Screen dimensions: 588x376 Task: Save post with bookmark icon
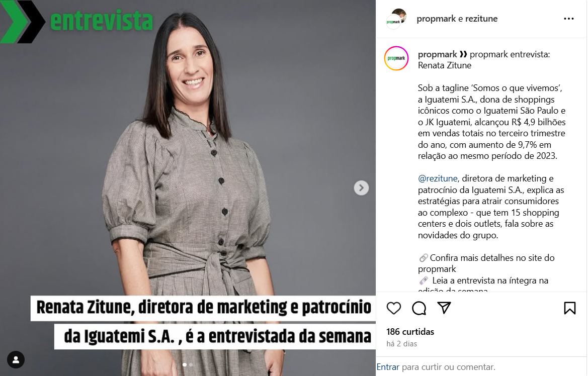coord(569,308)
